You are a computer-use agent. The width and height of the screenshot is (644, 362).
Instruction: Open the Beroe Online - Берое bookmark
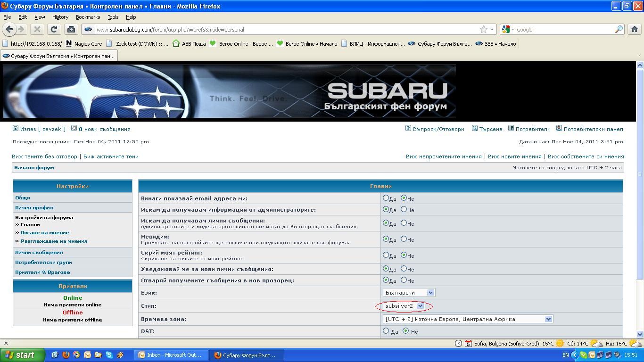tap(241, 44)
